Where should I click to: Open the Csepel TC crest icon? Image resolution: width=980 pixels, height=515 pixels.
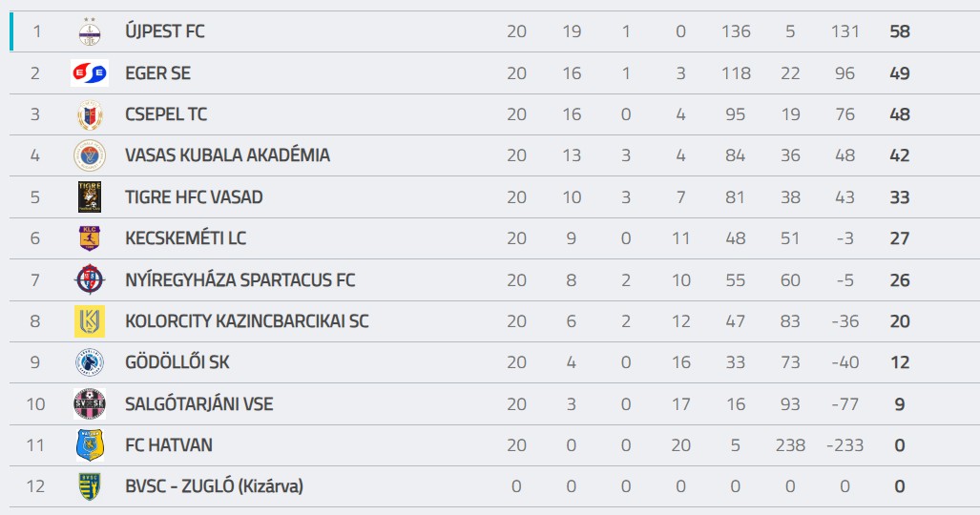point(90,114)
